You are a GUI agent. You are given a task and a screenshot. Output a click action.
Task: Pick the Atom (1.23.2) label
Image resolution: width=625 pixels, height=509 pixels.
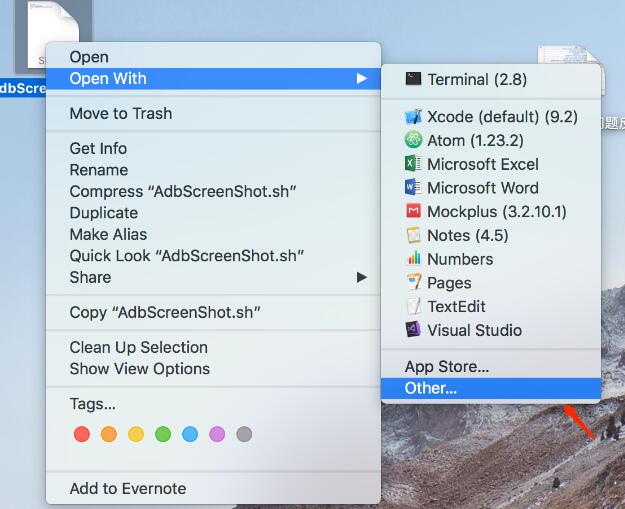475,140
